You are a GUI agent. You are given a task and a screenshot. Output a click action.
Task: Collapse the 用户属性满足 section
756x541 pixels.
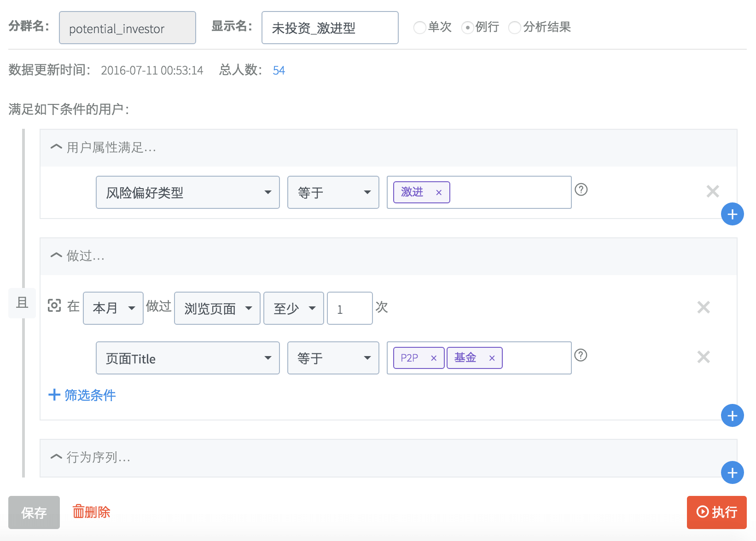tap(56, 147)
